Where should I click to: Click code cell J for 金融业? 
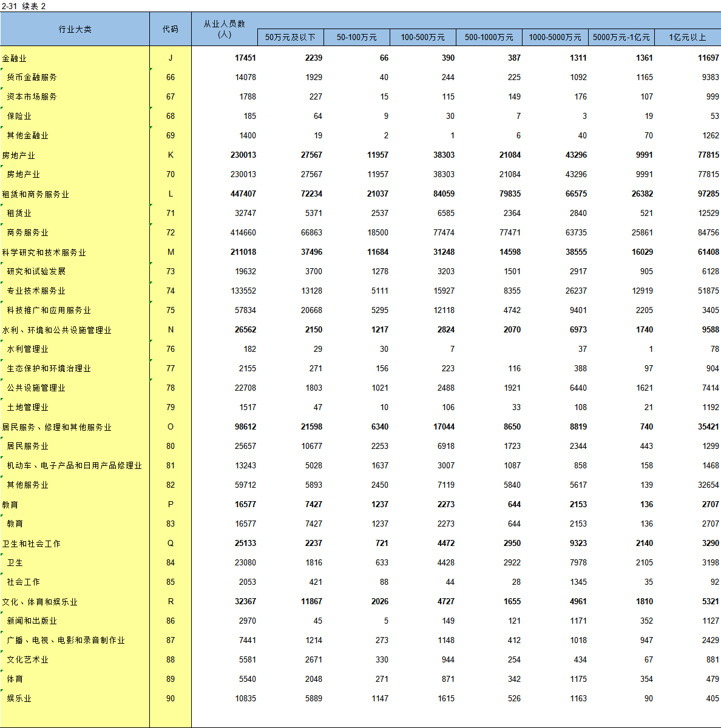tap(171, 58)
